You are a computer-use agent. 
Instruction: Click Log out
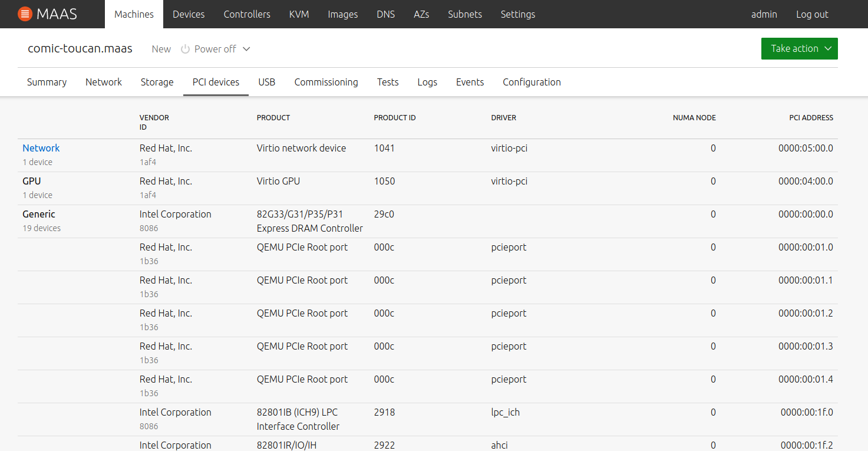pos(812,14)
